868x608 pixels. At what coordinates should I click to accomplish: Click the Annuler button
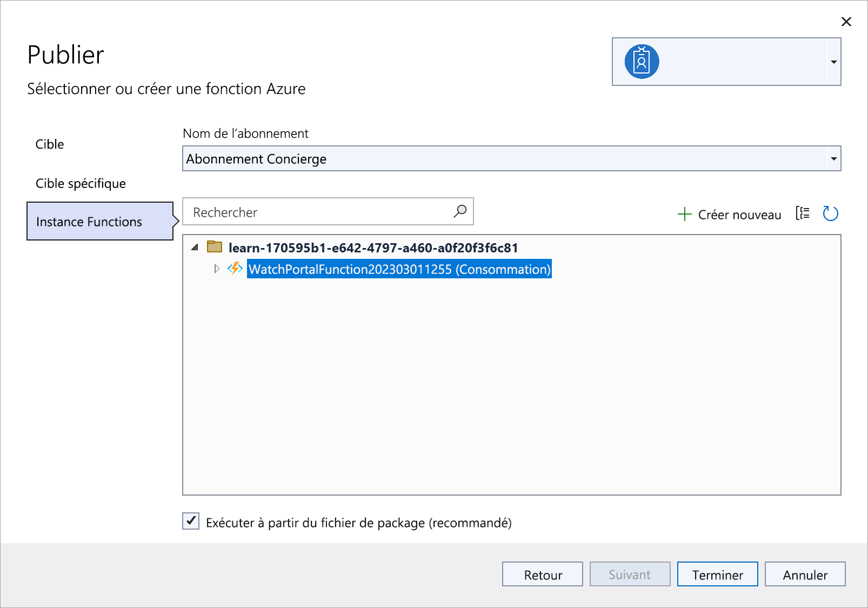(x=805, y=574)
